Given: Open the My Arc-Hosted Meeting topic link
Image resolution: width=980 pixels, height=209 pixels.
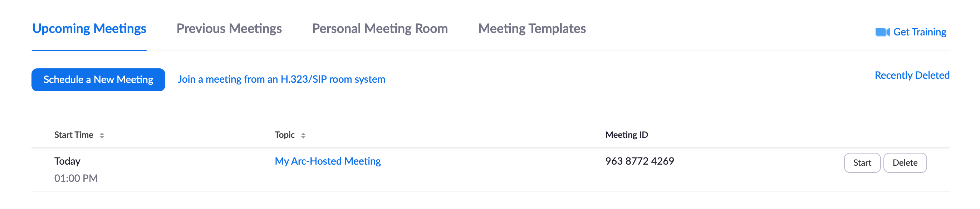Looking at the screenshot, I should coord(328,161).
